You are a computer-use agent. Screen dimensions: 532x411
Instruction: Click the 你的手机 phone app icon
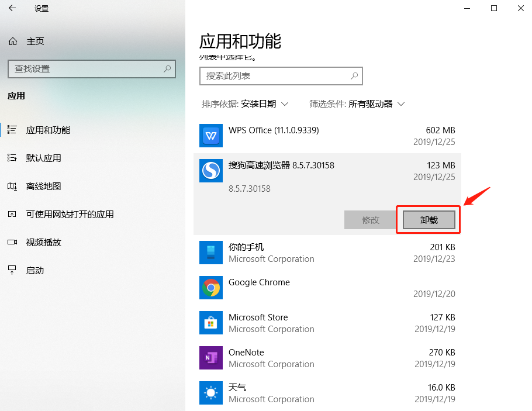point(211,253)
